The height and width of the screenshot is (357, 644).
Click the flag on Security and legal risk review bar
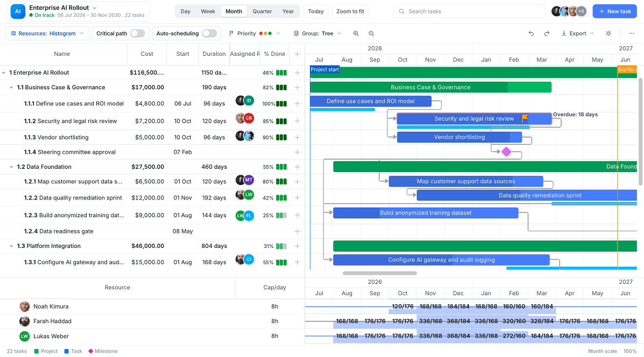[x=525, y=118]
